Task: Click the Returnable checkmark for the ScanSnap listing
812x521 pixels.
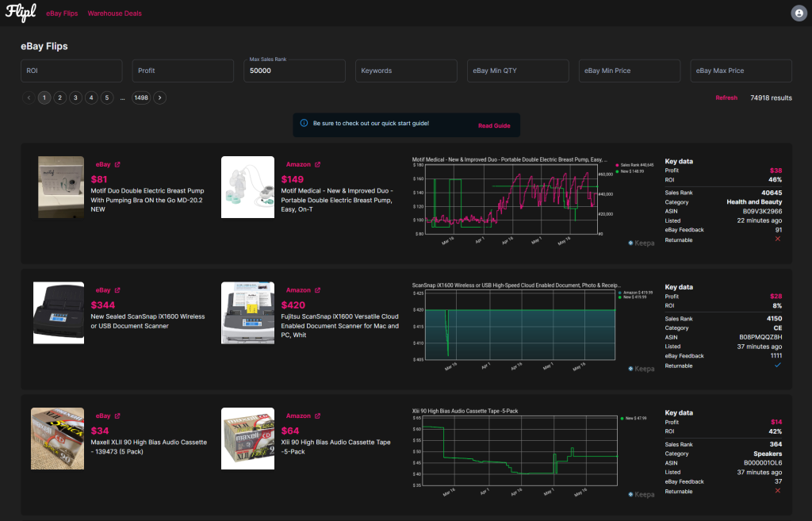Action: pyautogui.click(x=778, y=365)
